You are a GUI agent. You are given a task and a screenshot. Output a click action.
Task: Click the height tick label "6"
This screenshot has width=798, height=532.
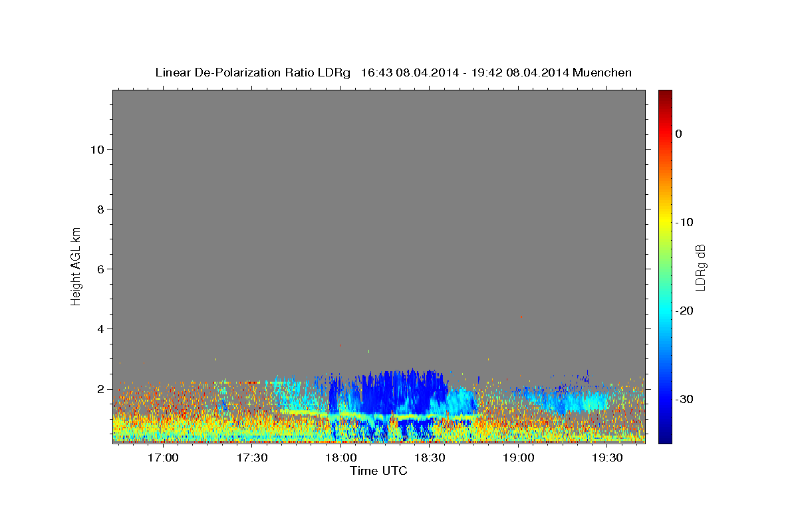tap(100, 269)
